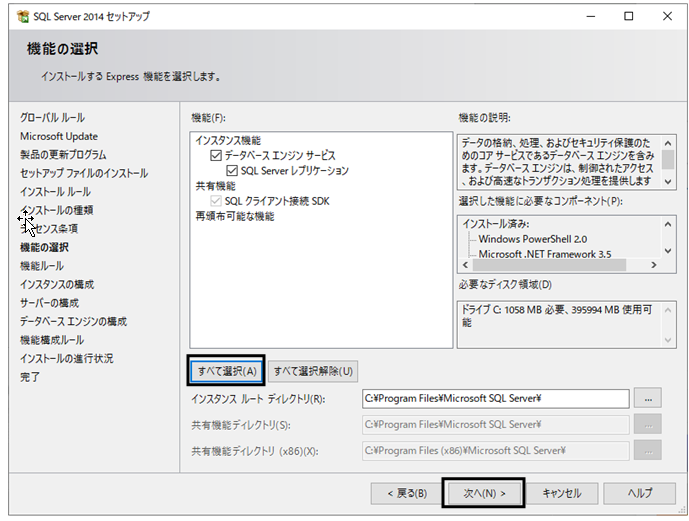The width and height of the screenshot is (689, 521).
Task: Click right arrow of prerequisites horizontal scrollbar
Action: (x=654, y=265)
